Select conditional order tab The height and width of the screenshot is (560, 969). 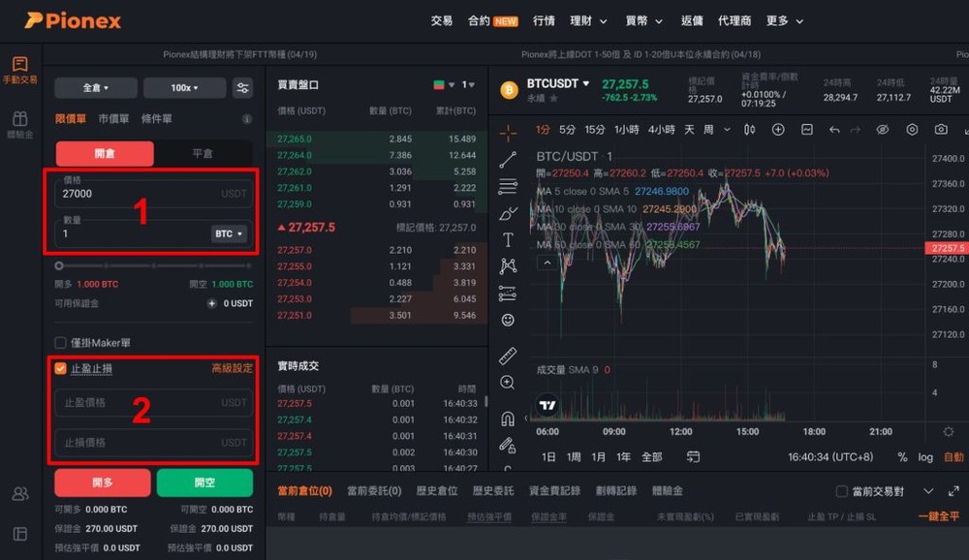[156, 118]
